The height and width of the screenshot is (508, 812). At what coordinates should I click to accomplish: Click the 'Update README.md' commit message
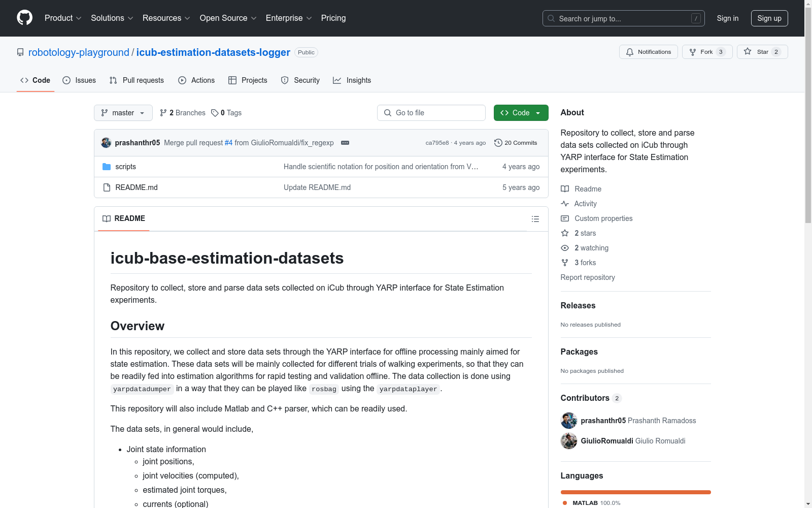[x=317, y=187]
